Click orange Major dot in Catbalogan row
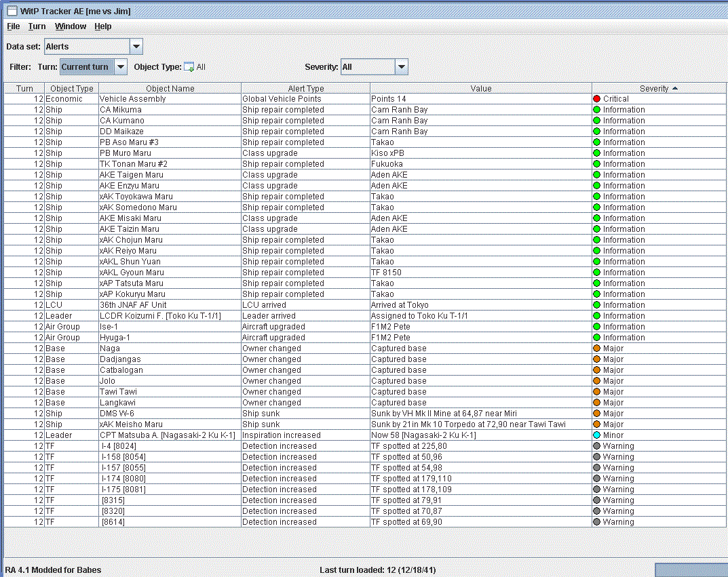 tap(597, 370)
